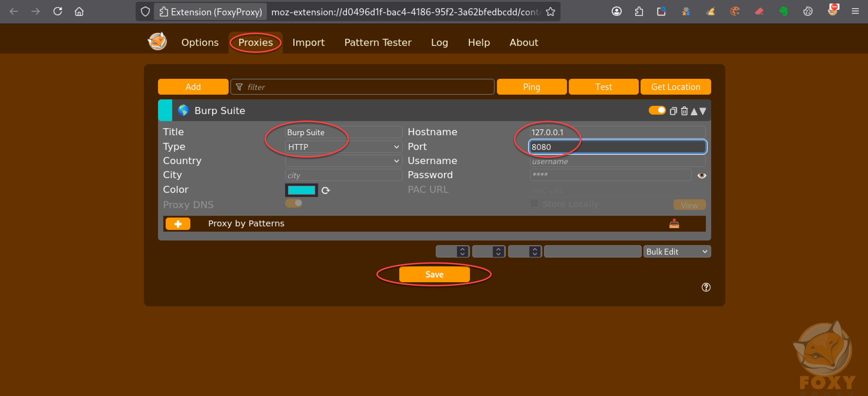
Task: Open the Firefox hamburger menu
Action: (855, 11)
